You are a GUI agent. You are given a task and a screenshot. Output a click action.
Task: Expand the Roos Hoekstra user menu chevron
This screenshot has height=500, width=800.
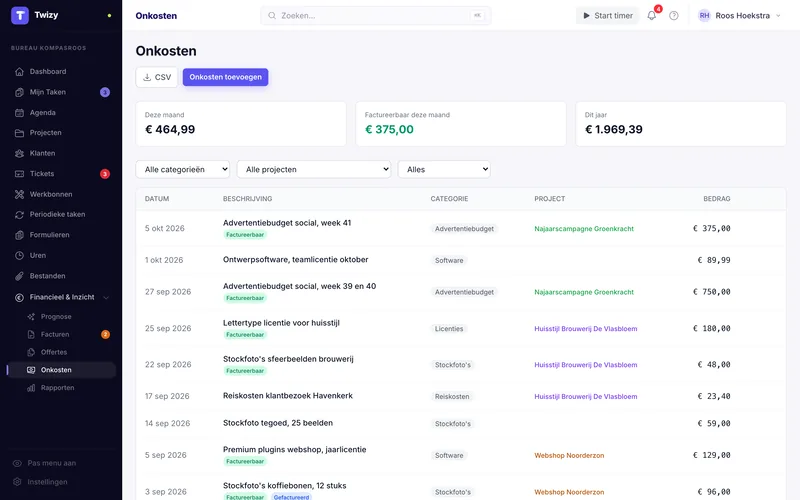pos(778,16)
